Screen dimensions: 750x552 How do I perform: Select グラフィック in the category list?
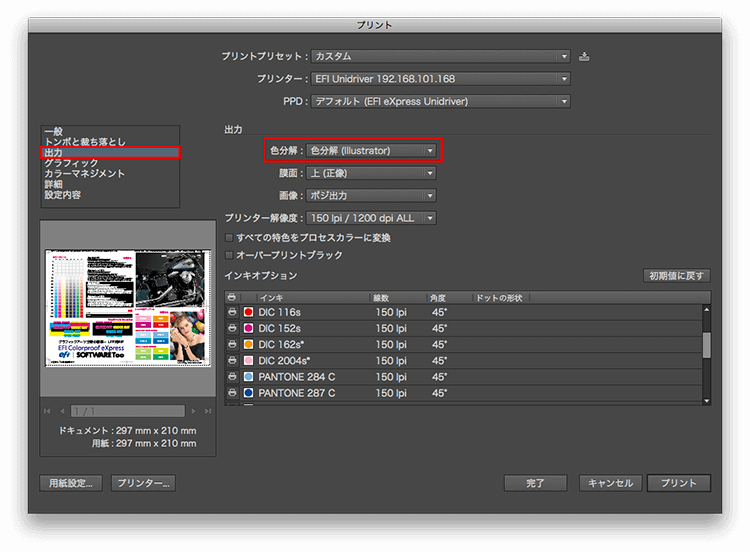pos(71,163)
